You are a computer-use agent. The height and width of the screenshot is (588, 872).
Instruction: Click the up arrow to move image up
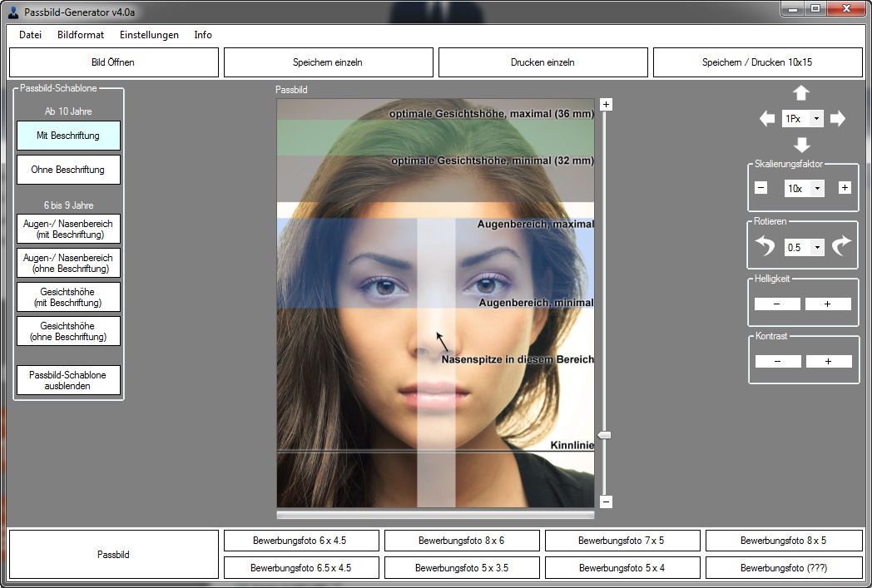tap(802, 94)
